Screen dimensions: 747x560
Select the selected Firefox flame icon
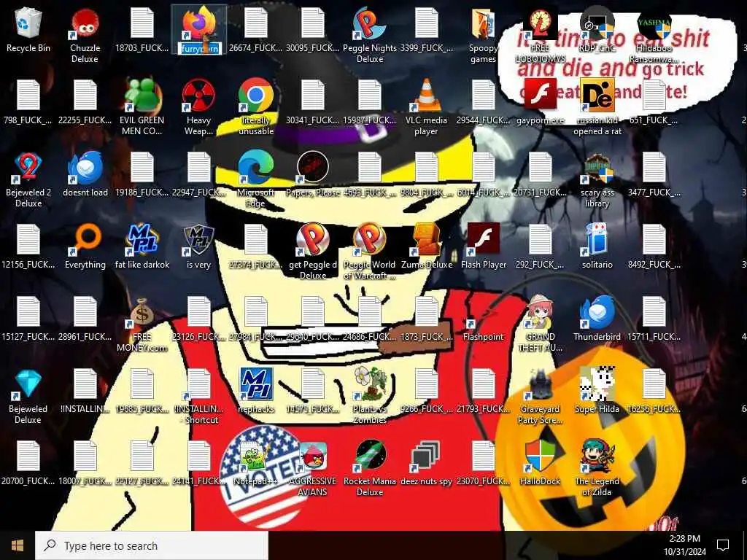pyautogui.click(x=198, y=24)
